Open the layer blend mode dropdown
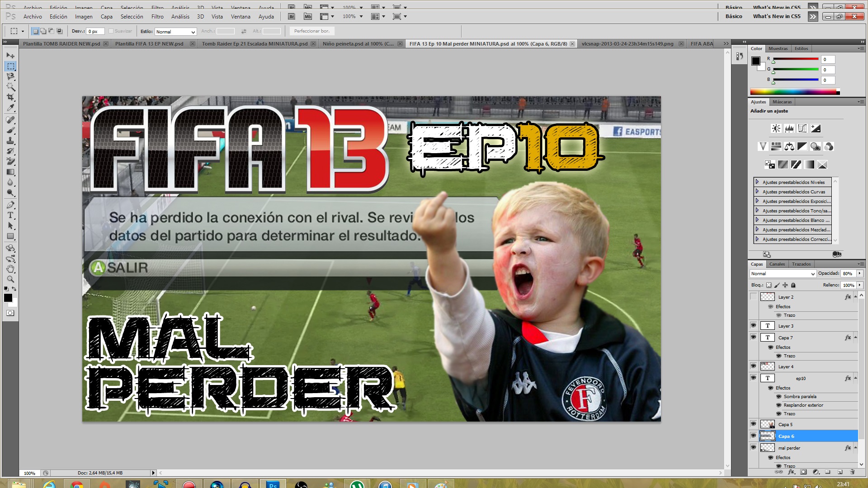 click(783, 274)
